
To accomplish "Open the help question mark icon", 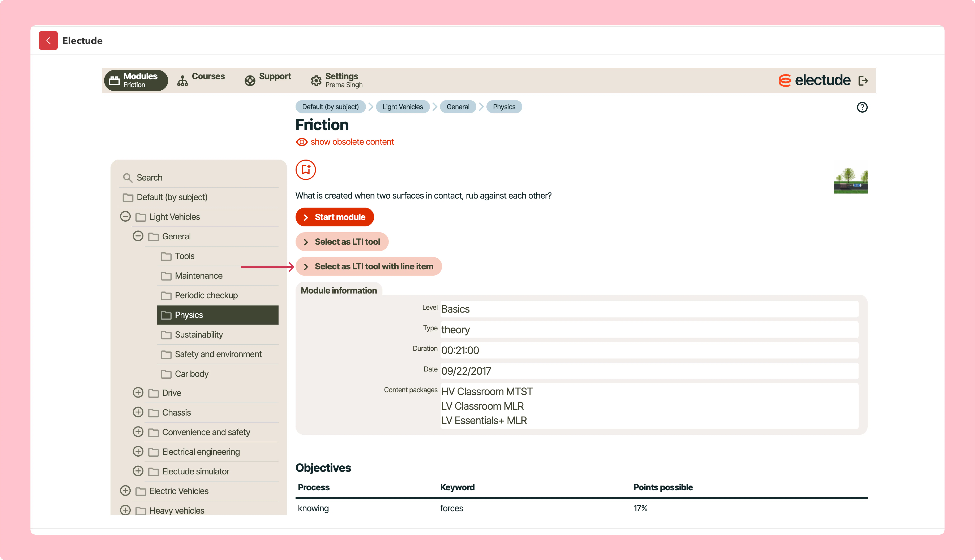I will pyautogui.click(x=862, y=107).
